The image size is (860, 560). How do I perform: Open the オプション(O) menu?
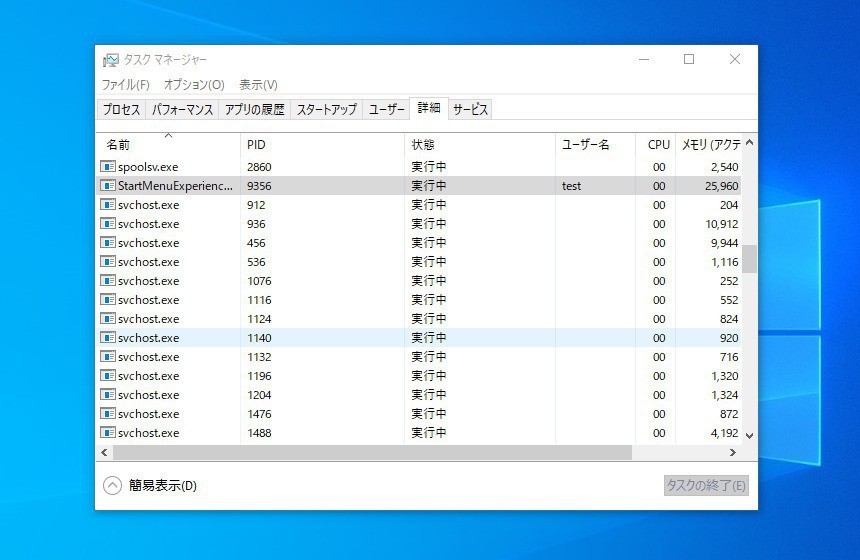tap(194, 85)
